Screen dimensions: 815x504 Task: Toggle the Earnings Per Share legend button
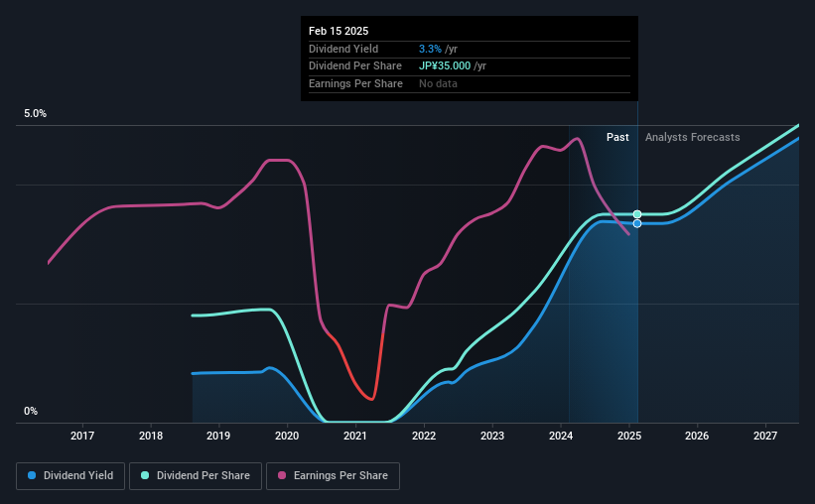(333, 476)
